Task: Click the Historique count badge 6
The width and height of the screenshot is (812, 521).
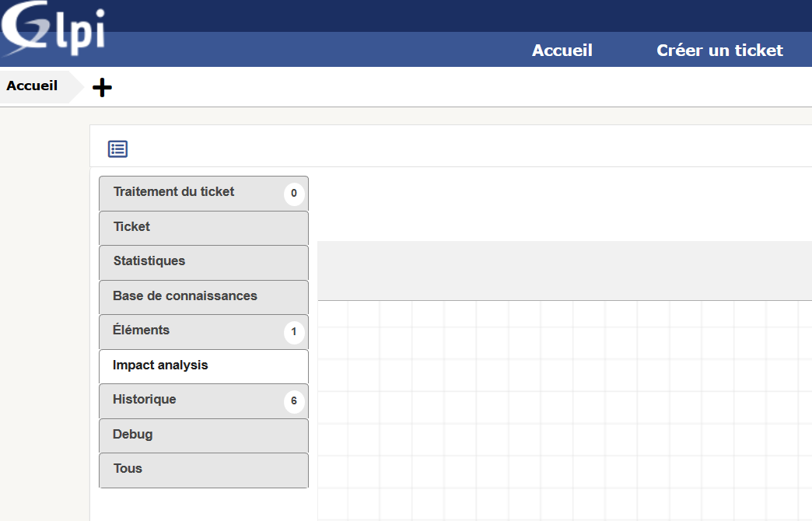Action: 294,401
